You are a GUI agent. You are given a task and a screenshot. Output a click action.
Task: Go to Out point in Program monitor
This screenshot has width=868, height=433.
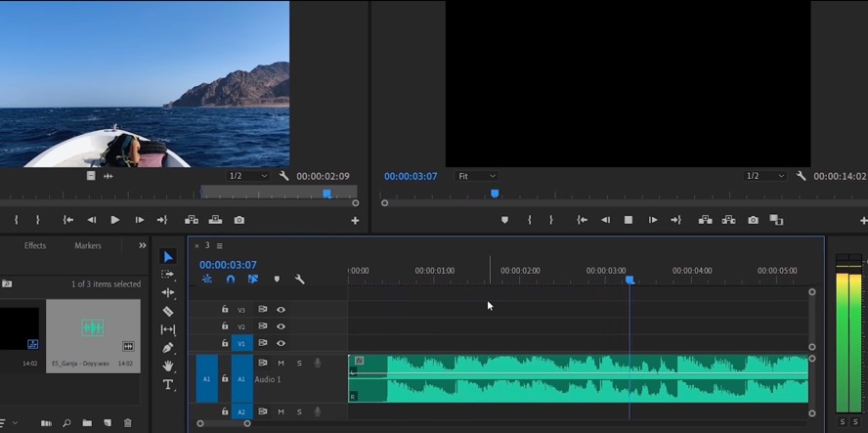(x=675, y=220)
